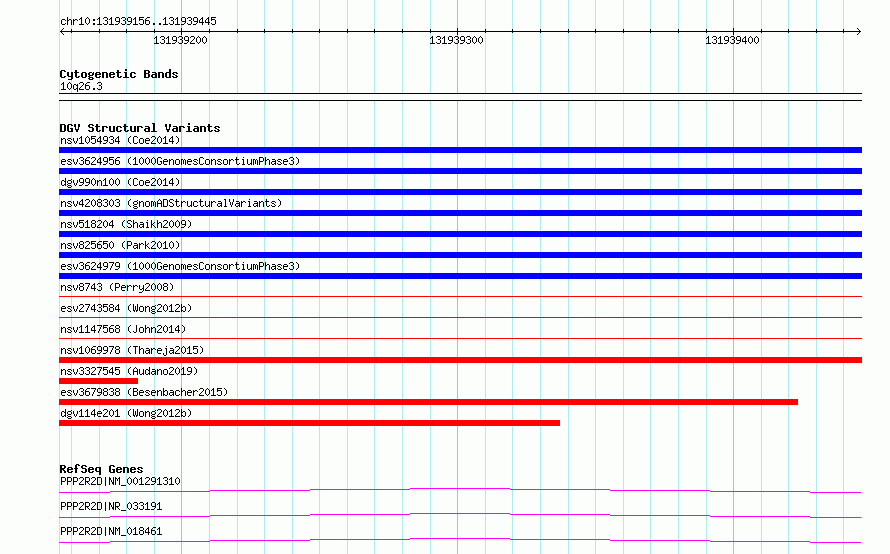Select the thick red bar for nsv1069978
The height and width of the screenshot is (554, 890).
click(460, 360)
